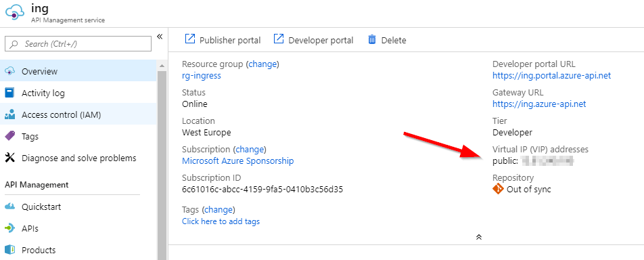Click the purple Tags icon
Image resolution: width=644 pixels, height=260 pixels.
(9, 136)
